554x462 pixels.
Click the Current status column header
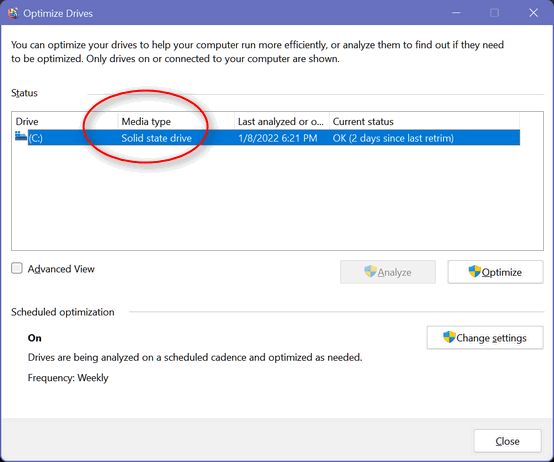point(424,122)
